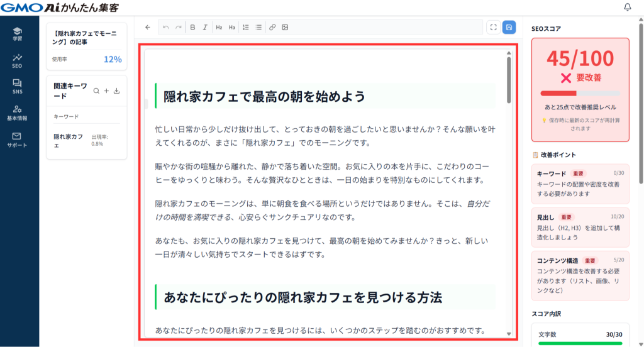The image size is (644, 347).
Task: Save the article with the blue save button
Action: (x=509, y=27)
